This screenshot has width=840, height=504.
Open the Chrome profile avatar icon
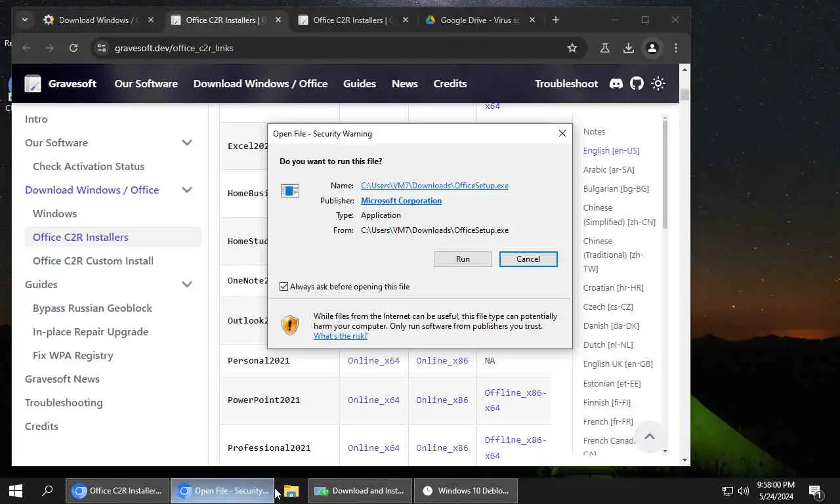coord(652,48)
